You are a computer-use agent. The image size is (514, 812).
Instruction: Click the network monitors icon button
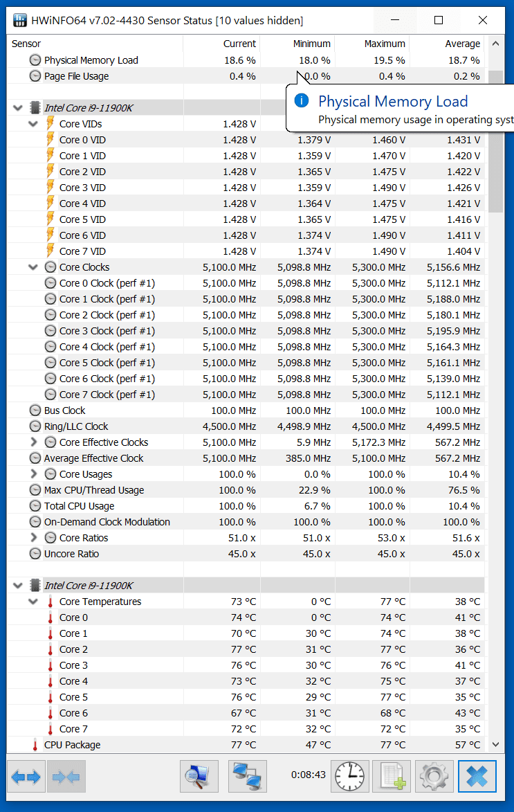click(247, 777)
